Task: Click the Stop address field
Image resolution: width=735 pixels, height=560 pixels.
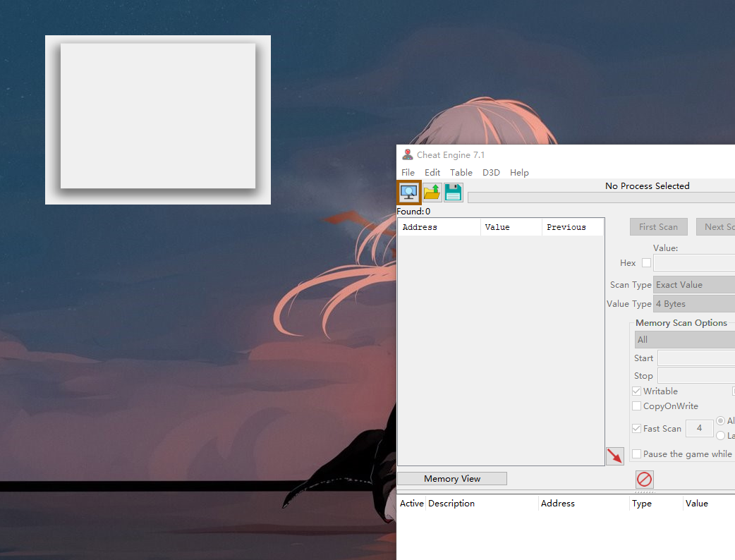Action: 696,376
